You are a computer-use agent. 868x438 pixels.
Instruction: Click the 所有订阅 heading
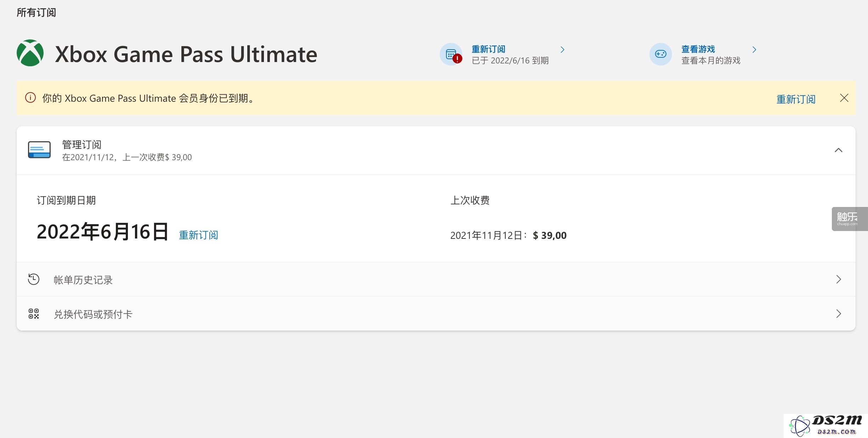tap(36, 13)
